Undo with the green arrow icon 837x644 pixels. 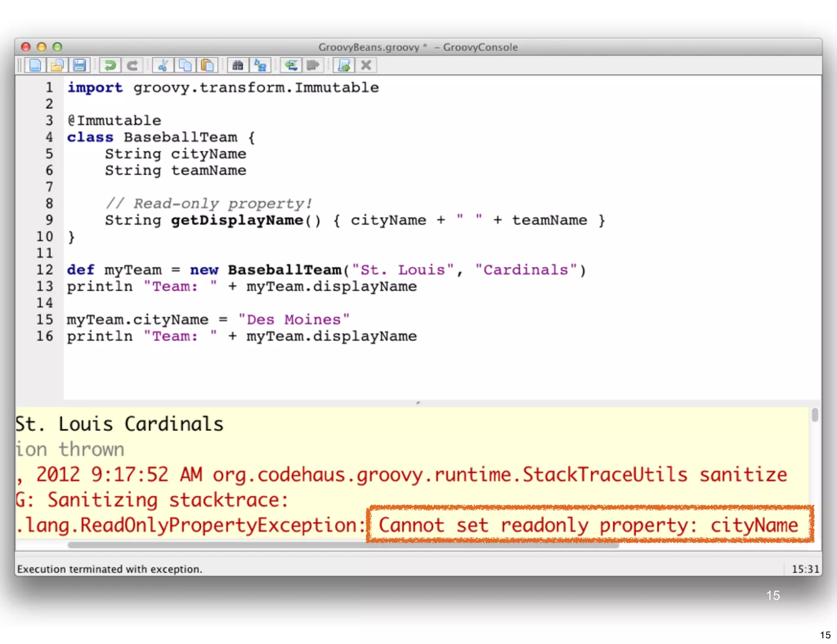tap(110, 65)
